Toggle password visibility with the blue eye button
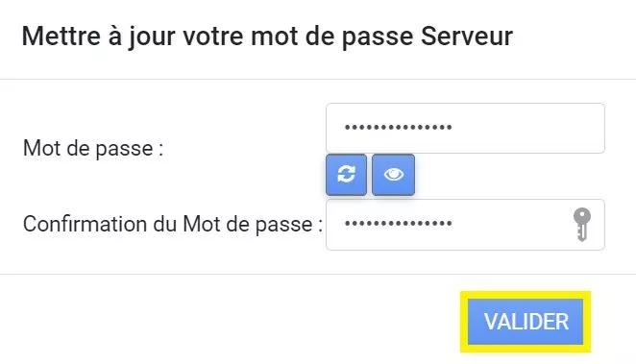The image size is (636, 364). point(393,175)
